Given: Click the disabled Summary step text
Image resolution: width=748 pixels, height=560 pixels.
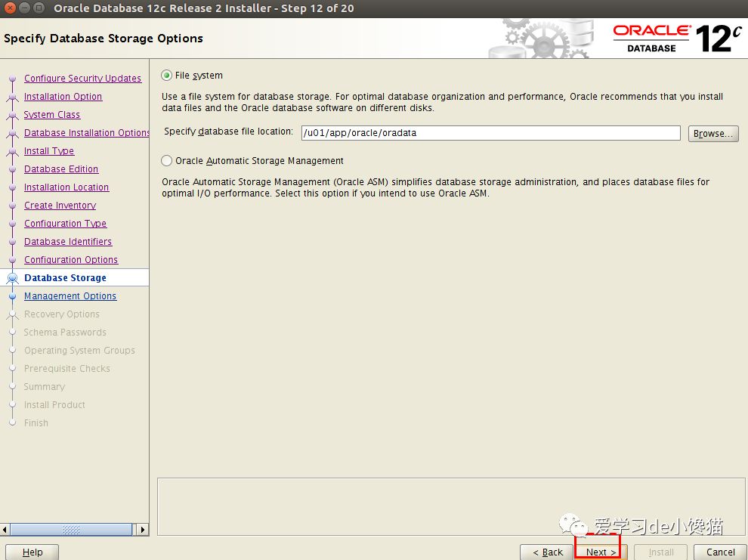Looking at the screenshot, I should (45, 386).
